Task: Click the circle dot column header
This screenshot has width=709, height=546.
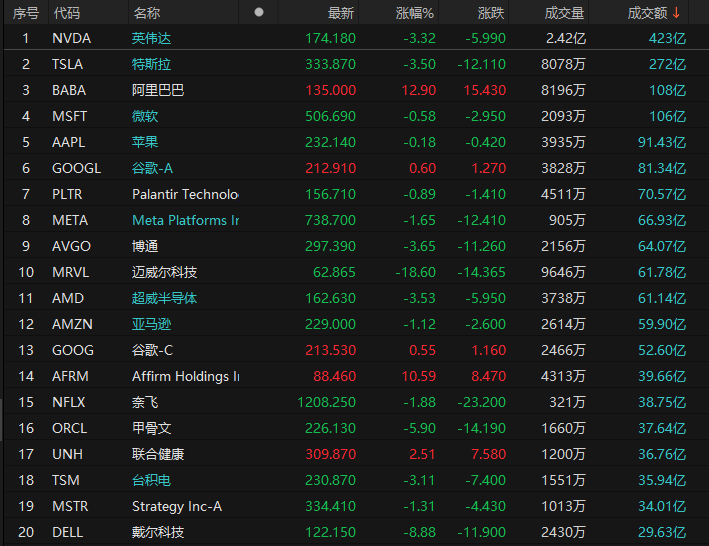Action: pos(259,12)
